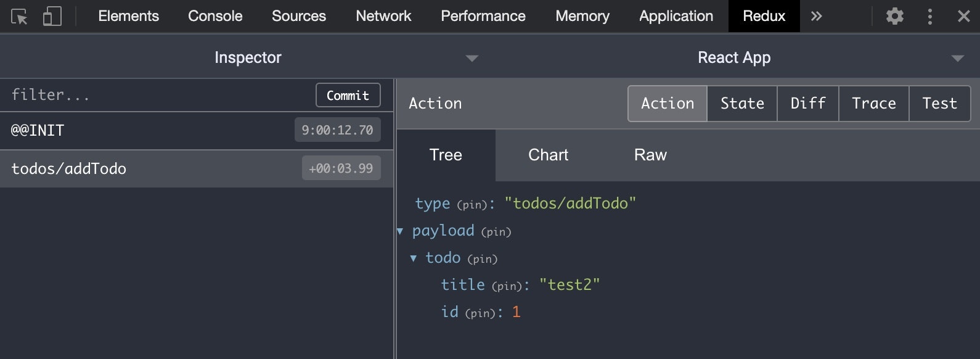Select the @@INIT action entry

click(x=197, y=131)
